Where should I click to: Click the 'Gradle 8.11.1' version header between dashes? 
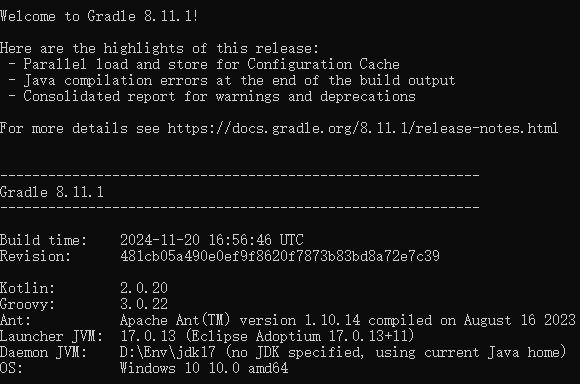coord(52,192)
